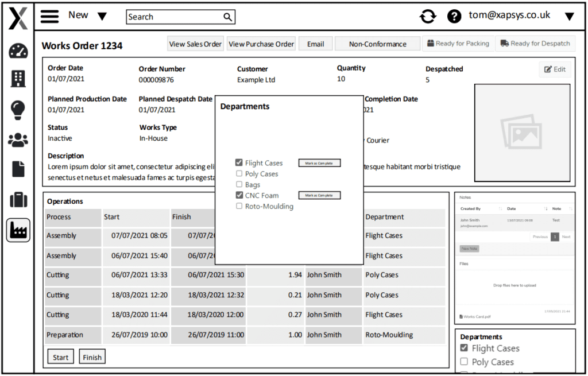Sort notes by the Created By column arrows

pyautogui.click(x=500, y=209)
